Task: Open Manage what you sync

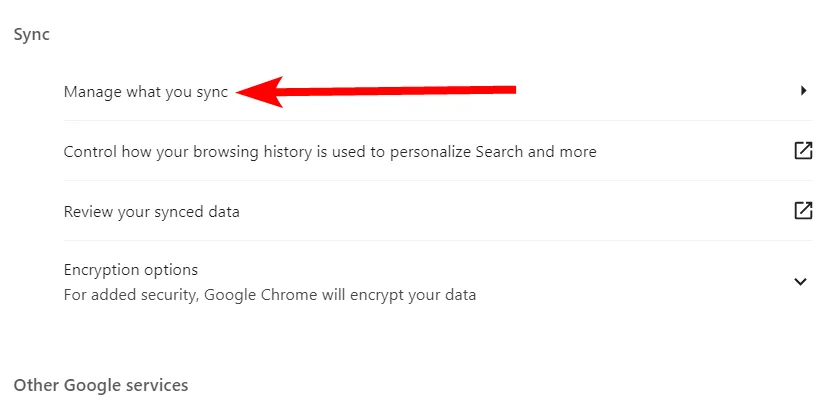Action: coord(146,92)
